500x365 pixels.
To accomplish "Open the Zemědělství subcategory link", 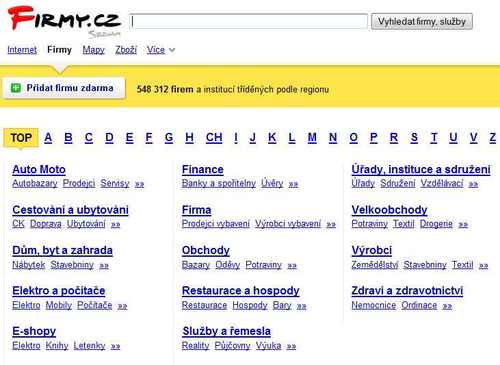I will coord(375,265).
